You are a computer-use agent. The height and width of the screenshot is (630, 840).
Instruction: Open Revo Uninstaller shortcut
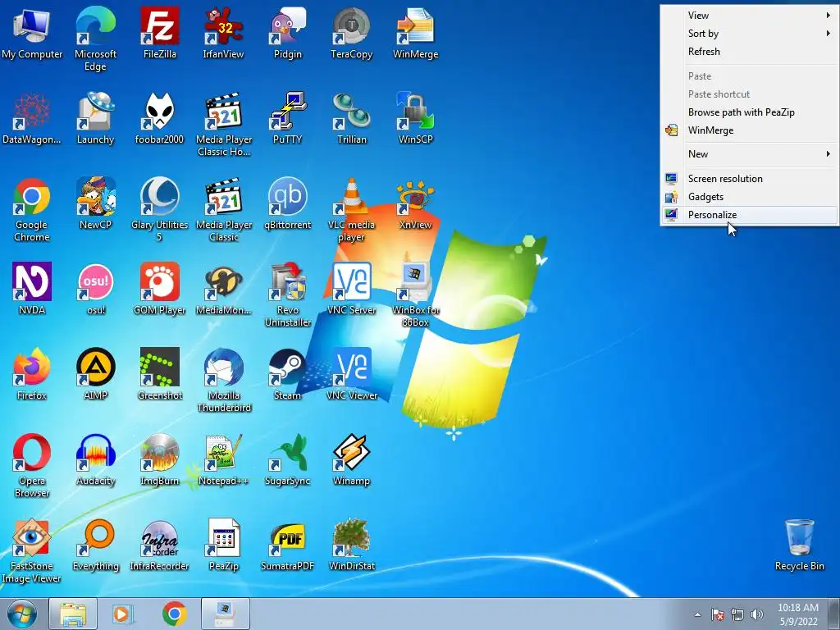pos(288,294)
